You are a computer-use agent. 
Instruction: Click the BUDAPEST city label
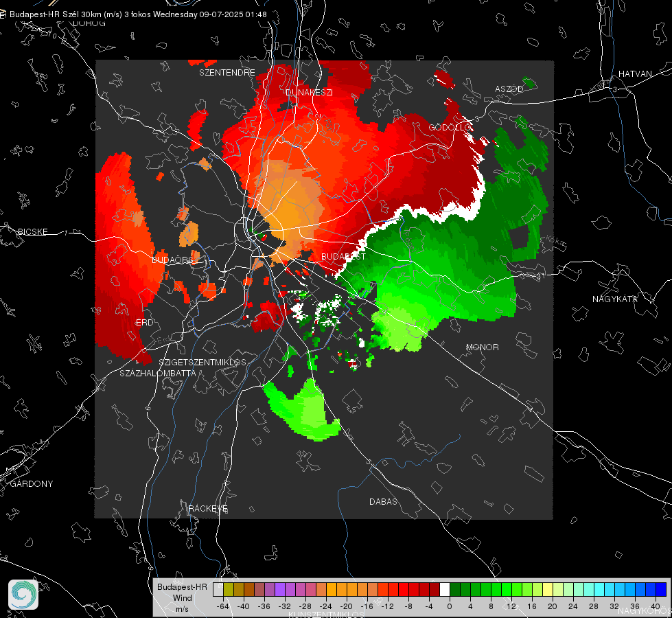pyautogui.click(x=343, y=256)
